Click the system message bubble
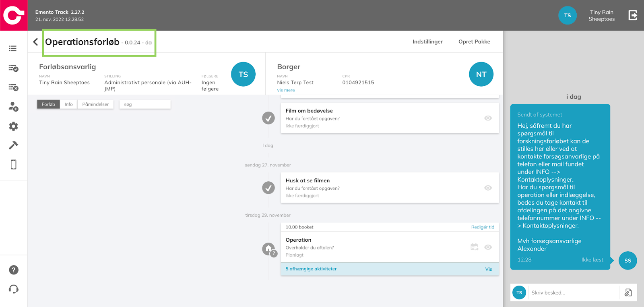Screen dimensions: 644x307 point(560,187)
